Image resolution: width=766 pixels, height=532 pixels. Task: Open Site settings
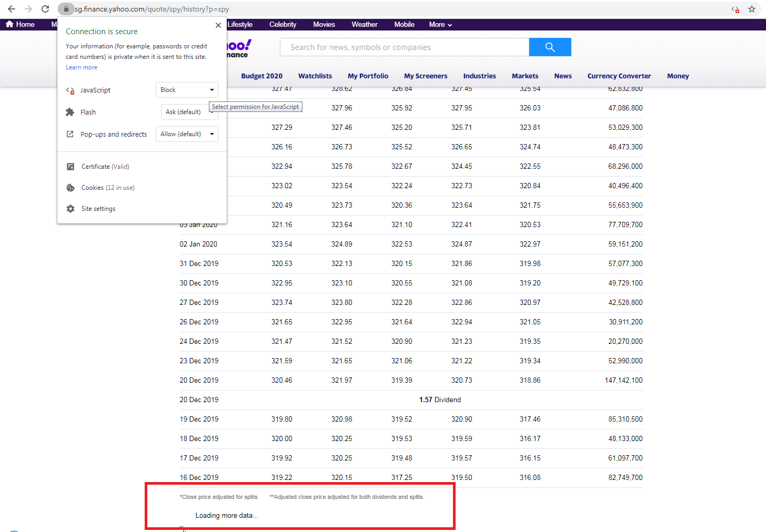pyautogui.click(x=98, y=209)
